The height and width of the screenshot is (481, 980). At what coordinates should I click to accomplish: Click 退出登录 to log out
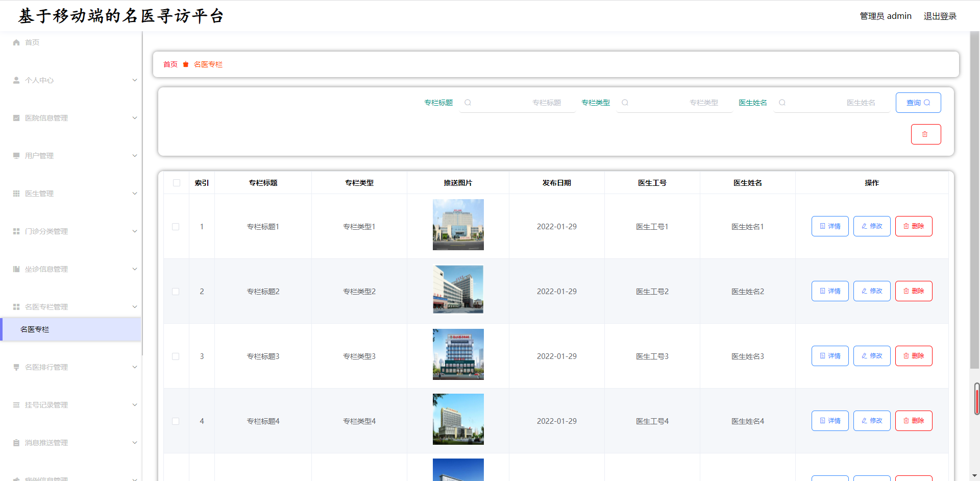pos(940,16)
